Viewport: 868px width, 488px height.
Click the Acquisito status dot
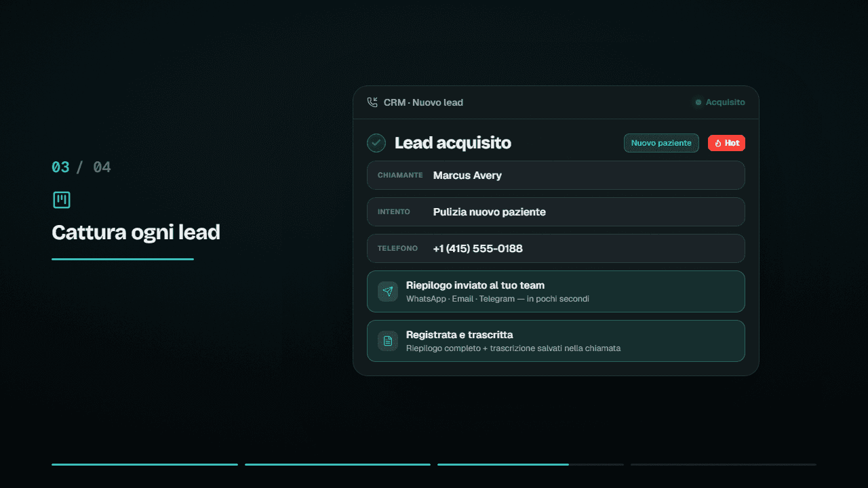click(698, 102)
